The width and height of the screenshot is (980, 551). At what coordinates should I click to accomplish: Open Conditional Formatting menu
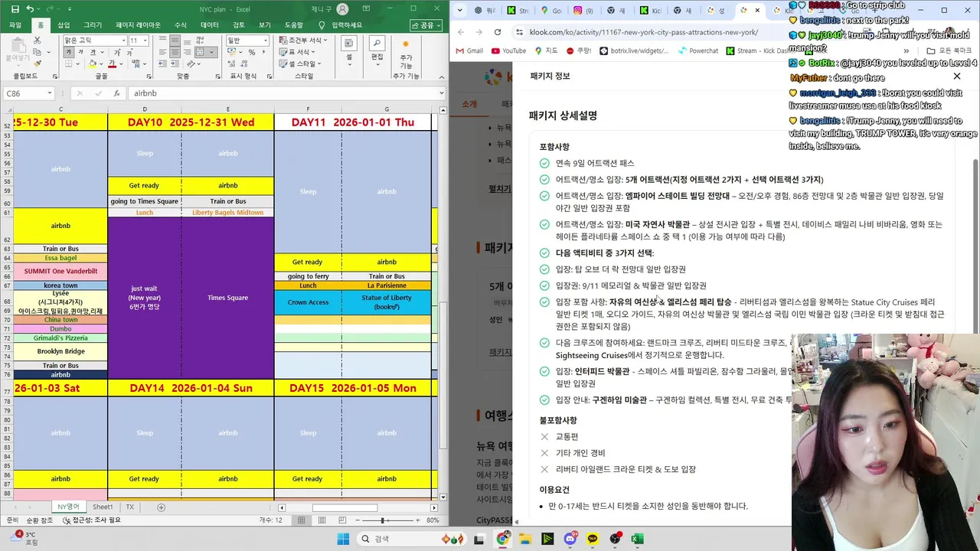(303, 40)
